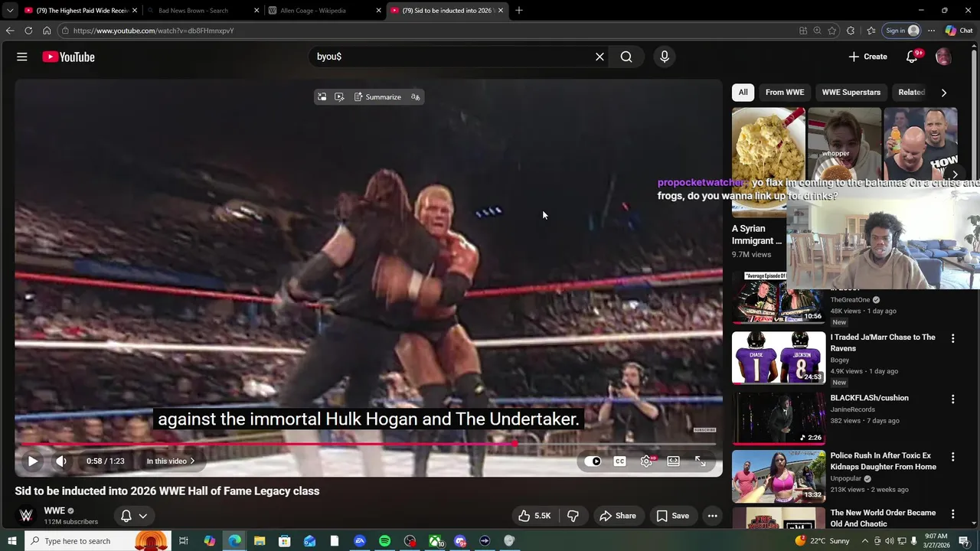980x551 pixels.
Task: Click the Create button
Action: coord(867,57)
